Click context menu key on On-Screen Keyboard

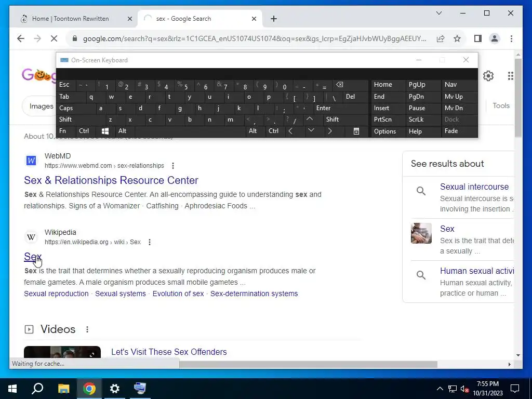356,131
